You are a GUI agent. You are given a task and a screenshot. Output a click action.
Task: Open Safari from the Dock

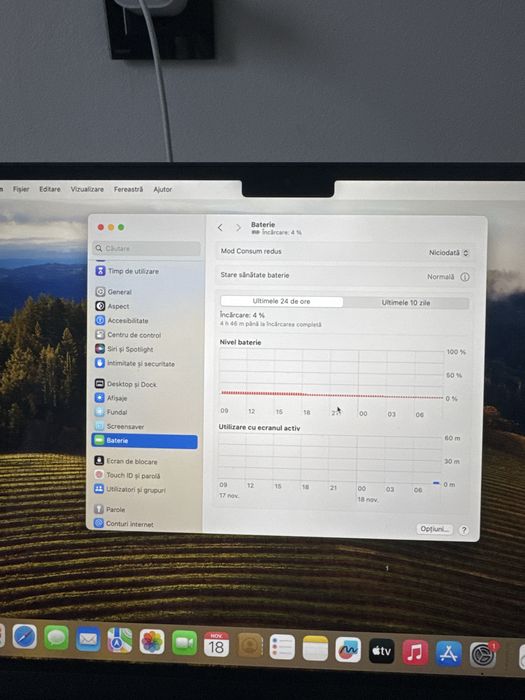pos(25,636)
